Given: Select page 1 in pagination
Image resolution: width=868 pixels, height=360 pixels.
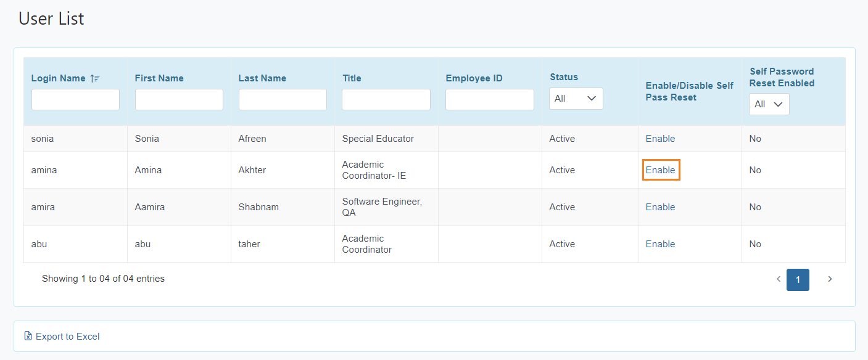Looking at the screenshot, I should [x=798, y=280].
